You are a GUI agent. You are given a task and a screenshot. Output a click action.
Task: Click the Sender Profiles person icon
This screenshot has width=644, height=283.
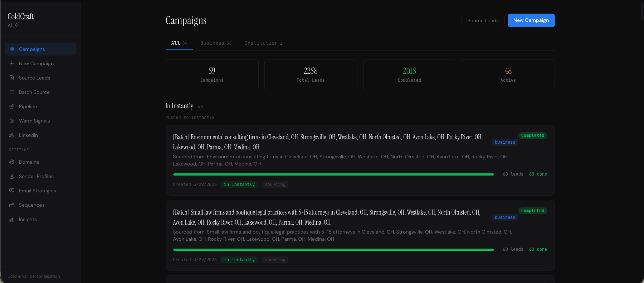12,176
